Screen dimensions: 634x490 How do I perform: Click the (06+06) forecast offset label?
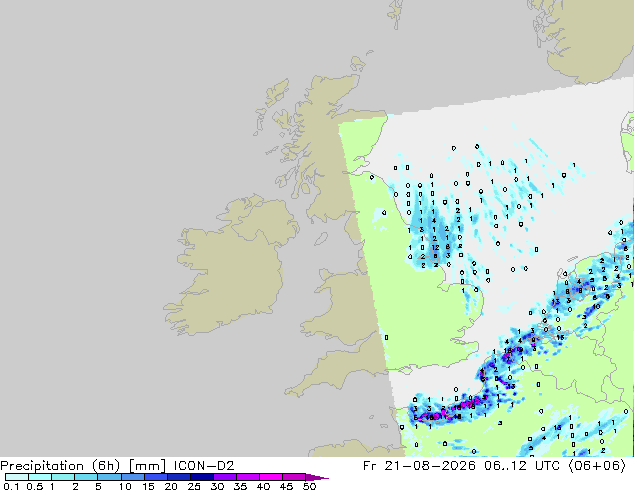point(597,466)
